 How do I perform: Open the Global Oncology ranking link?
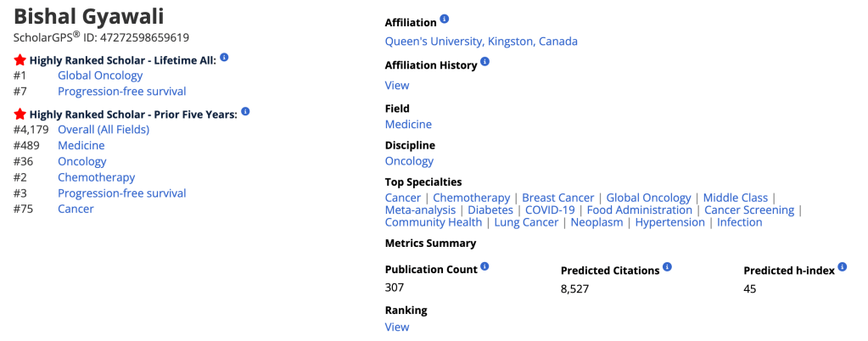pos(100,75)
